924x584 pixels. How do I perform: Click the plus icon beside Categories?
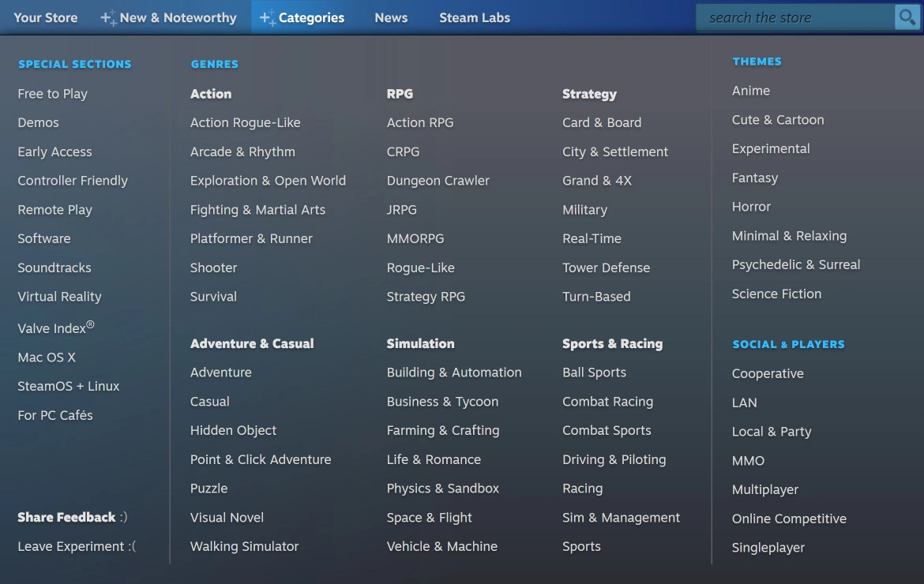pyautogui.click(x=268, y=17)
